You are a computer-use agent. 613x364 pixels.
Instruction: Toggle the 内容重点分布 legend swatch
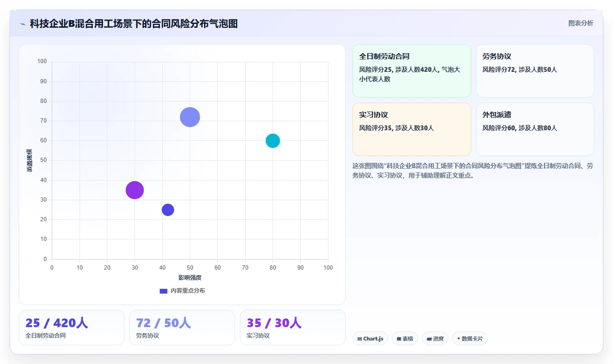[x=163, y=291]
